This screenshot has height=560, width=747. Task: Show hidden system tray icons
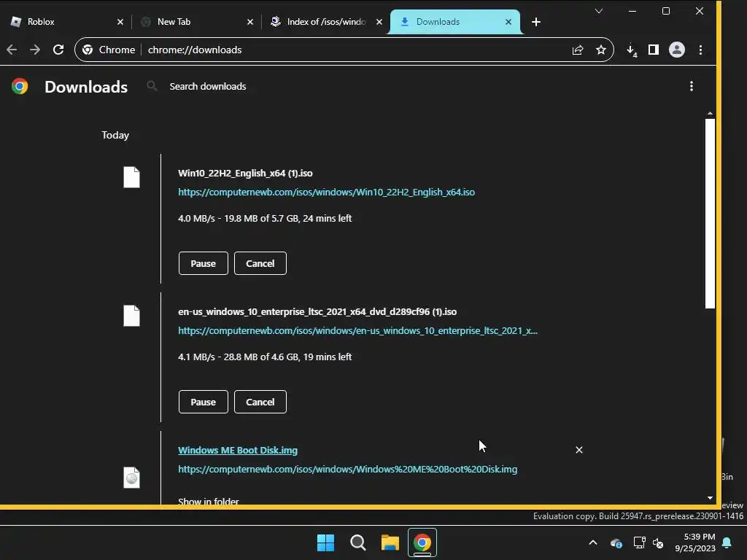593,542
